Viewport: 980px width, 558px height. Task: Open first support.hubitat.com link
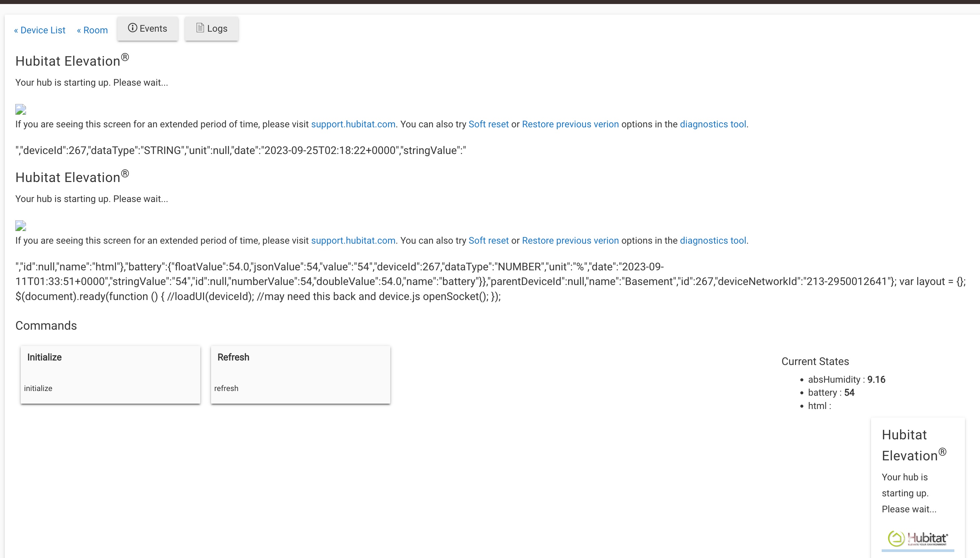click(x=353, y=124)
